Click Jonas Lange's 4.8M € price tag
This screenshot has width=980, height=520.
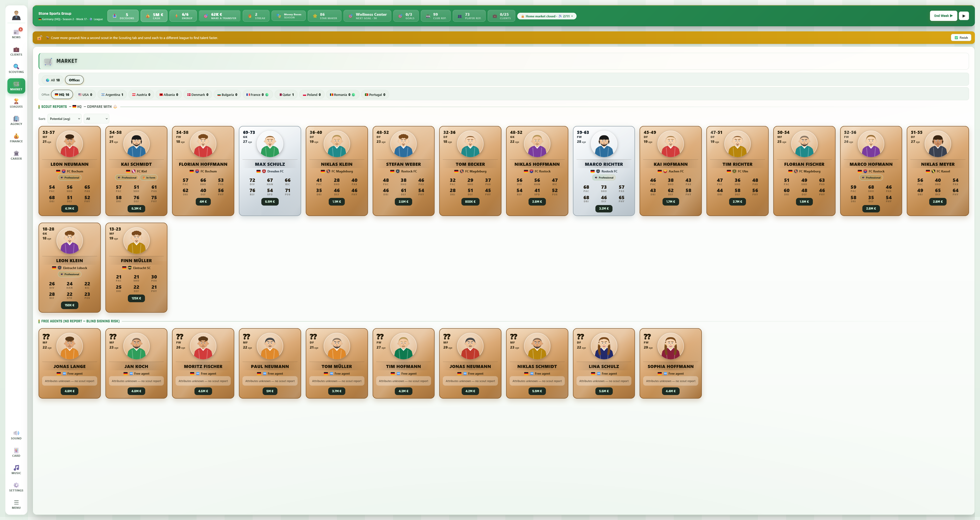(x=70, y=391)
